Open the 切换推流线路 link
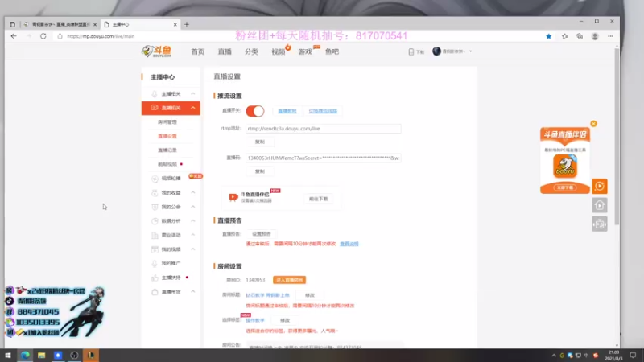 (323, 111)
